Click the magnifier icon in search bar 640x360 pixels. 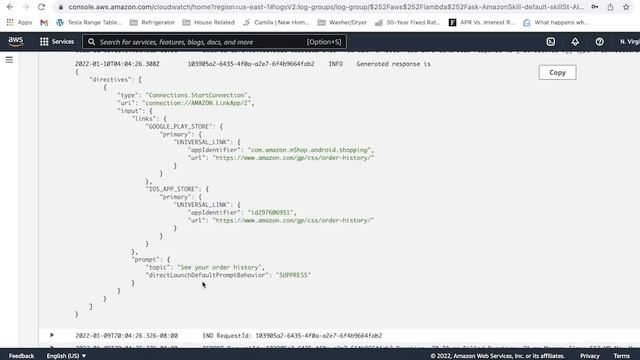[x=91, y=42]
